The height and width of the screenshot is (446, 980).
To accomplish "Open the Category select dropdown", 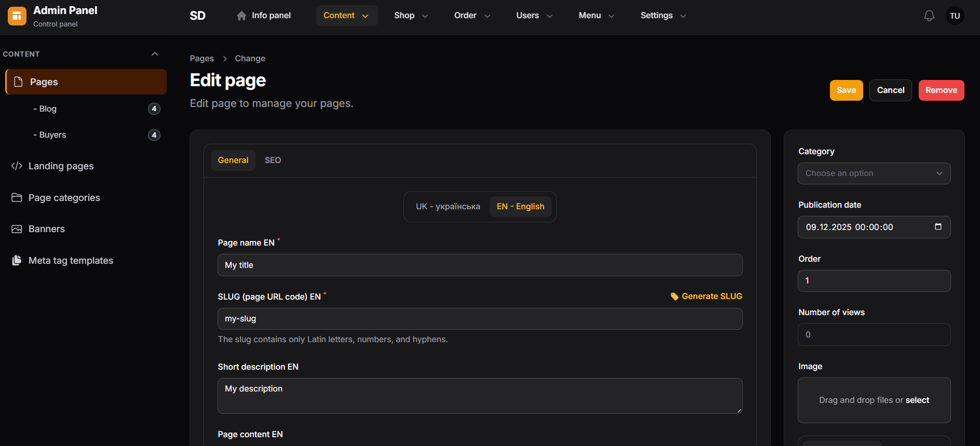I will pyautogui.click(x=874, y=173).
